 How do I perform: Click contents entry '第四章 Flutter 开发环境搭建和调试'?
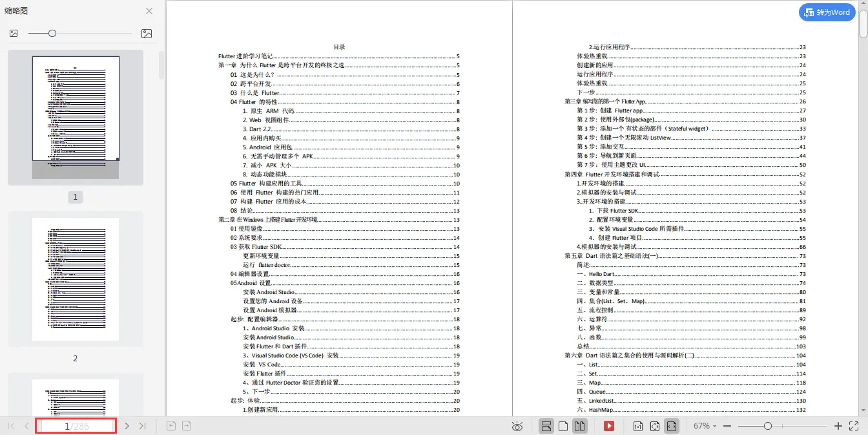685,174
